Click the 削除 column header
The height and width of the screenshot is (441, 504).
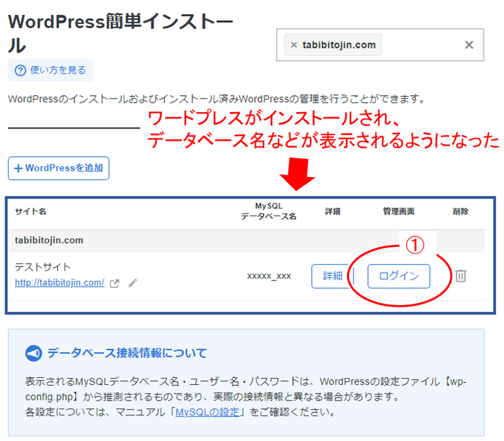point(461,211)
